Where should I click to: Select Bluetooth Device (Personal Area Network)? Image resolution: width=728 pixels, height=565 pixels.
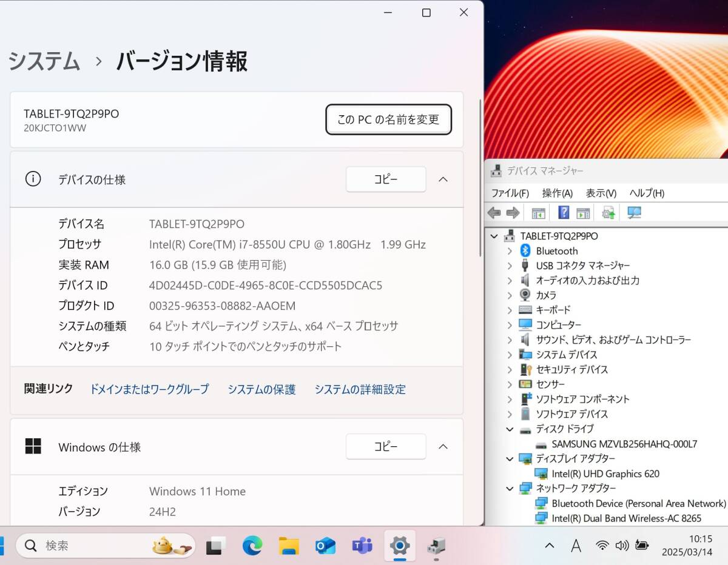638,503
